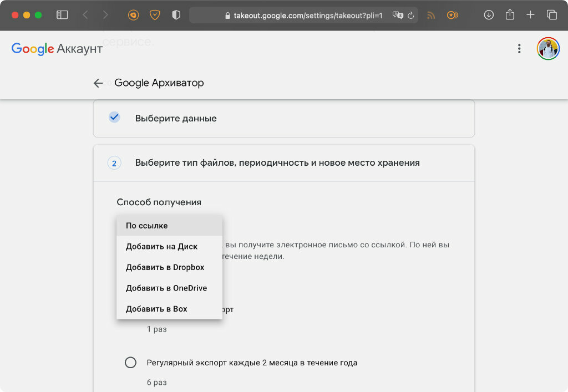
Task: Go back with Safari's back arrow
Action: pyautogui.click(x=85, y=15)
